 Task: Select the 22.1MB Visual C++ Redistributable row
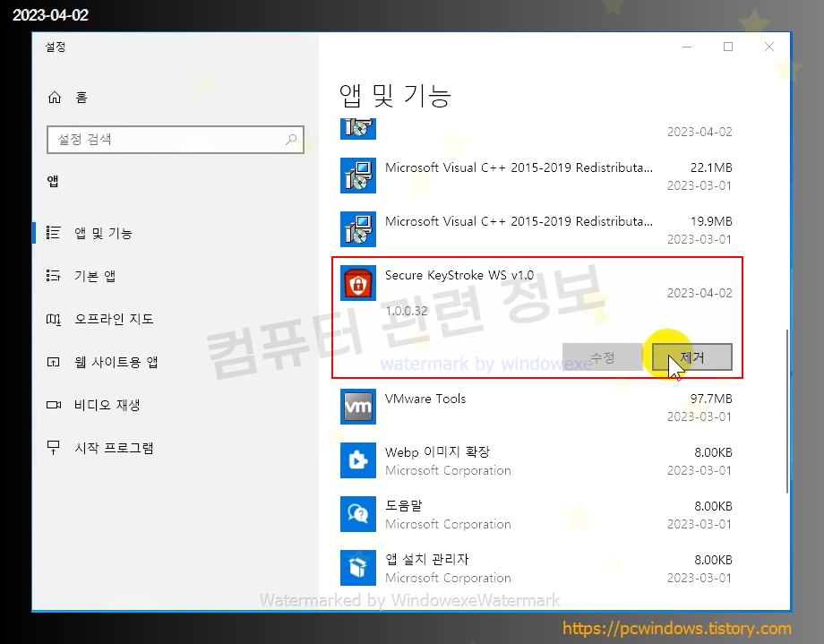[536, 176]
